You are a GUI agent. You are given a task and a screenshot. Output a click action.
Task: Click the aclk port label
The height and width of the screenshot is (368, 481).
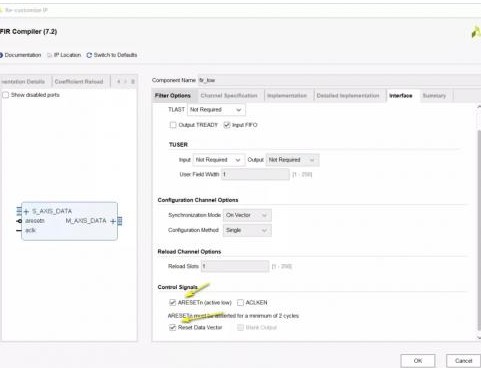pyautogui.click(x=30, y=230)
